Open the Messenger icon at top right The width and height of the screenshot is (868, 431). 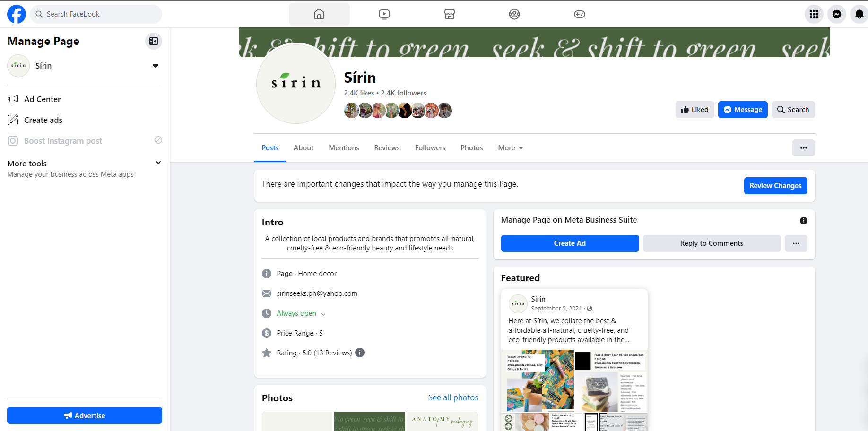coord(837,14)
